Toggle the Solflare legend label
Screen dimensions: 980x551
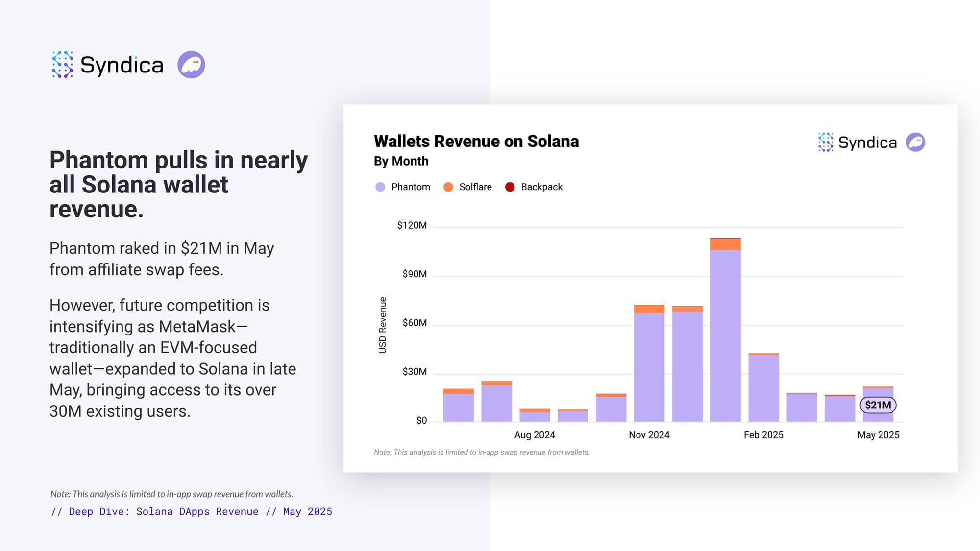[475, 187]
